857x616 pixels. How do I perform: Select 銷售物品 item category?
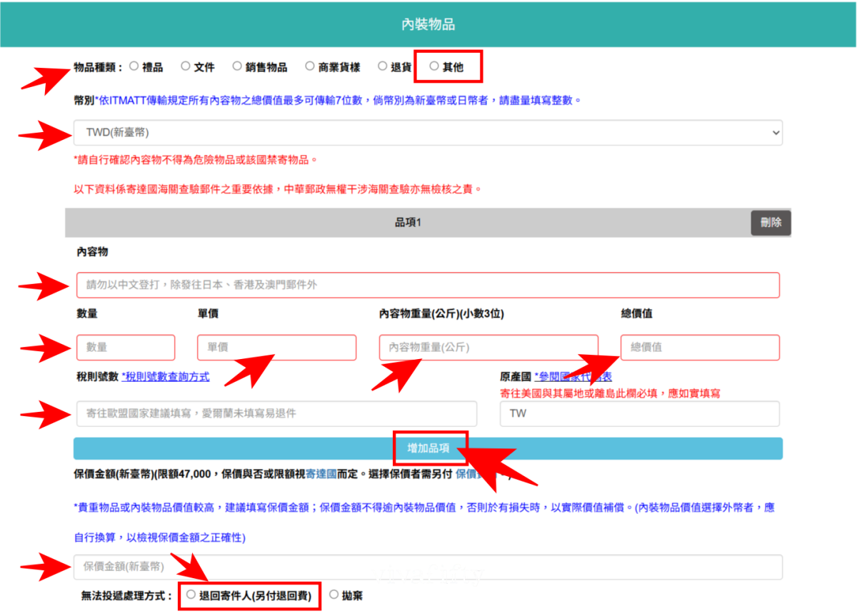click(x=236, y=66)
